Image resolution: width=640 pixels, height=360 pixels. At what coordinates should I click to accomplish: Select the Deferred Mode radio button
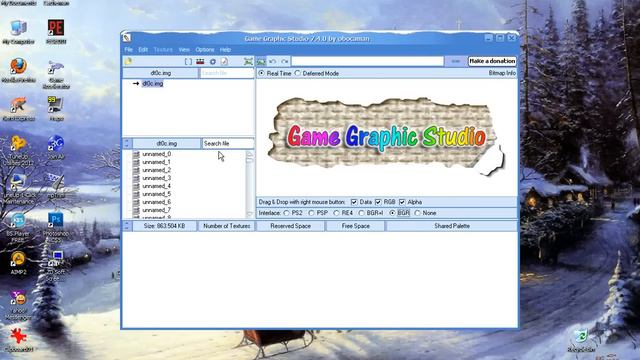pos(298,73)
